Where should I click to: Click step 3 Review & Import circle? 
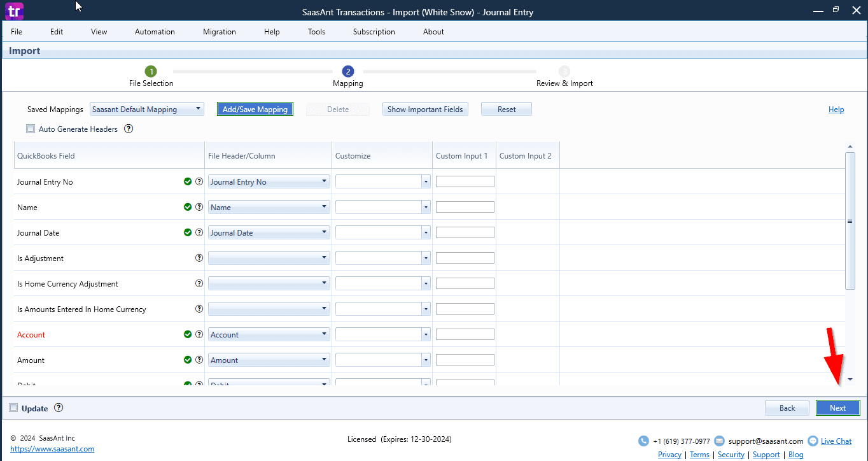(564, 71)
